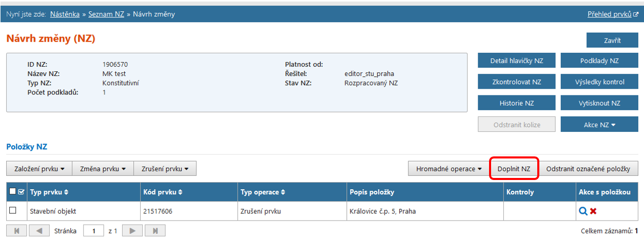The width and height of the screenshot is (644, 240).
Task: Go to first page of table
Action: click(16, 231)
